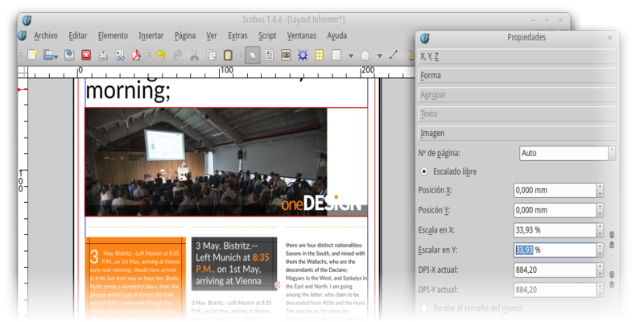Click the Scribus logo in the menu bar
644x322 pixels.
[x=23, y=35]
